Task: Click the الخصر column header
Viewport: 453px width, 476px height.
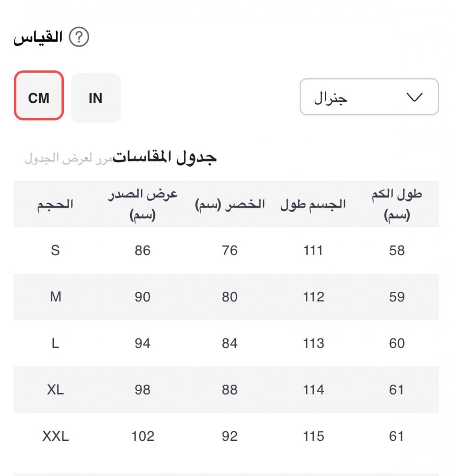Action: click(230, 205)
